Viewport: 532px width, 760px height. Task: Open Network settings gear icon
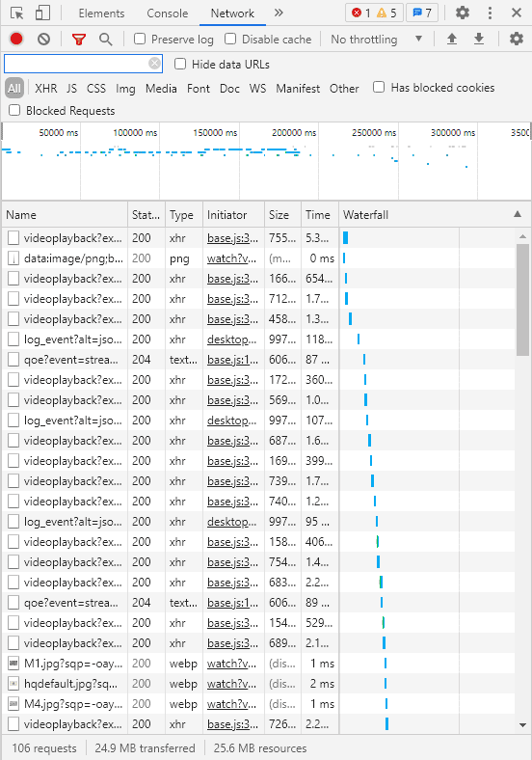(x=517, y=39)
